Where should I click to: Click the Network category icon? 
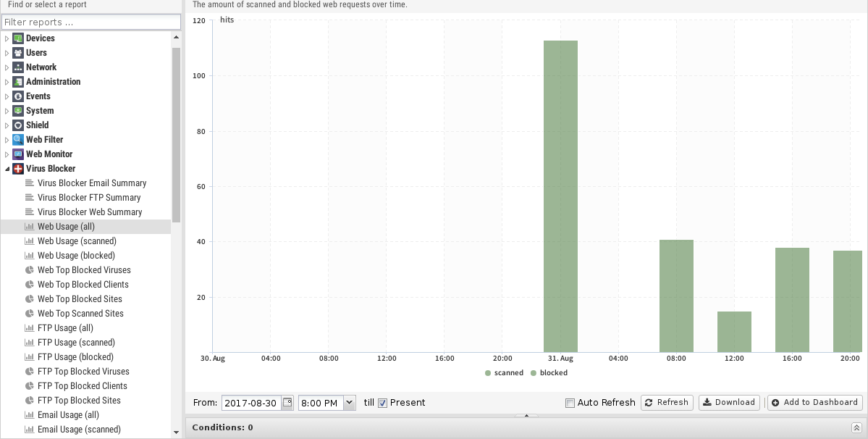pyautogui.click(x=18, y=67)
